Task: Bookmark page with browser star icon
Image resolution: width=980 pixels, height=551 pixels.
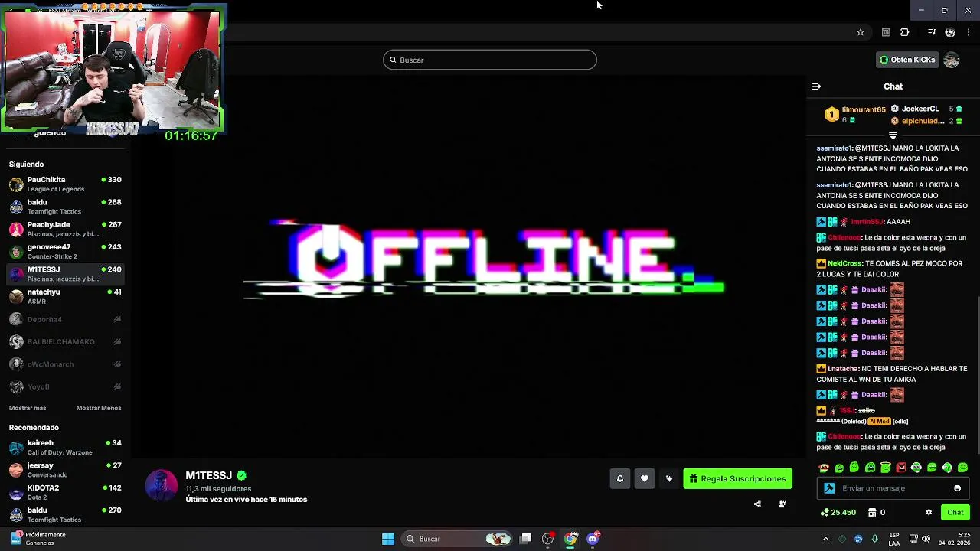Action: pyautogui.click(x=861, y=32)
